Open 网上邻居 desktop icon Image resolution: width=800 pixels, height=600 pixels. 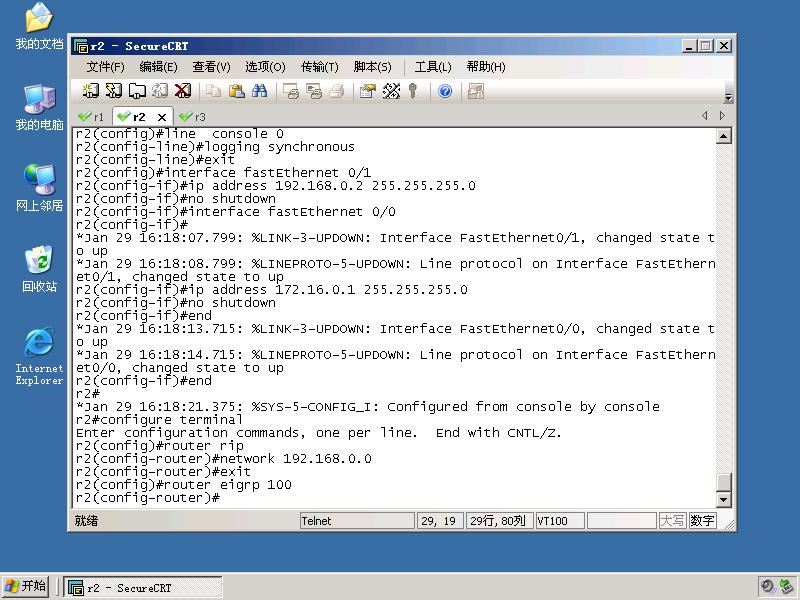point(39,188)
